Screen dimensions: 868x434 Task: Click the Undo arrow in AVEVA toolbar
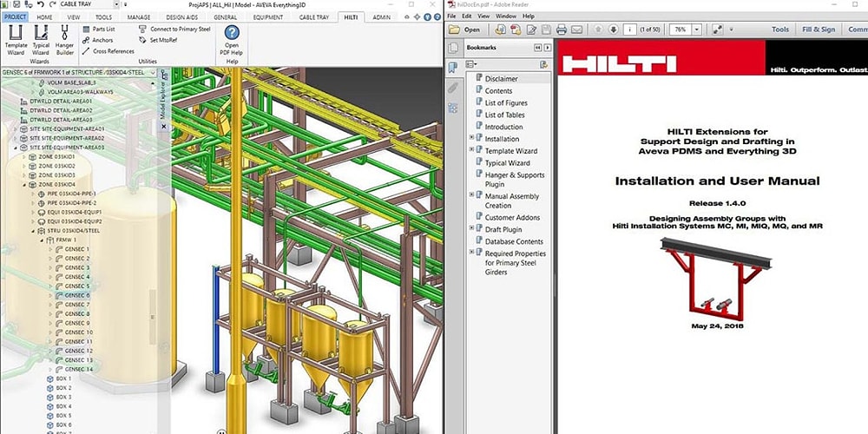coord(40,4)
